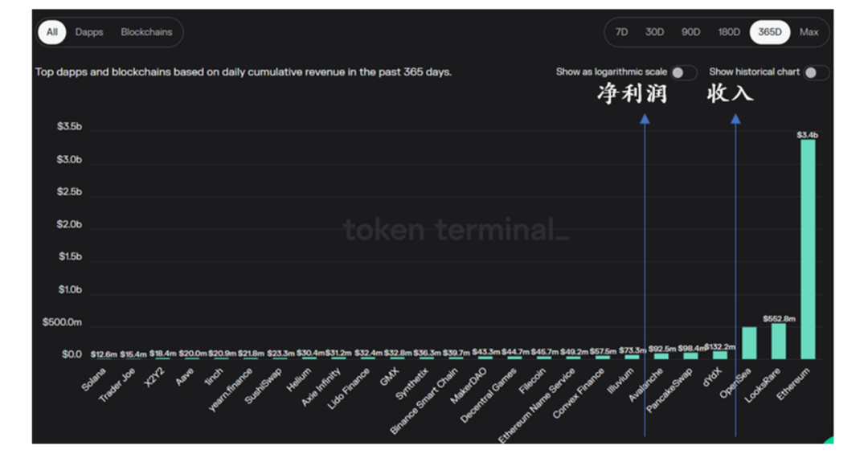
Task: Click the PancakeSwap axis label
Action: [x=669, y=391]
